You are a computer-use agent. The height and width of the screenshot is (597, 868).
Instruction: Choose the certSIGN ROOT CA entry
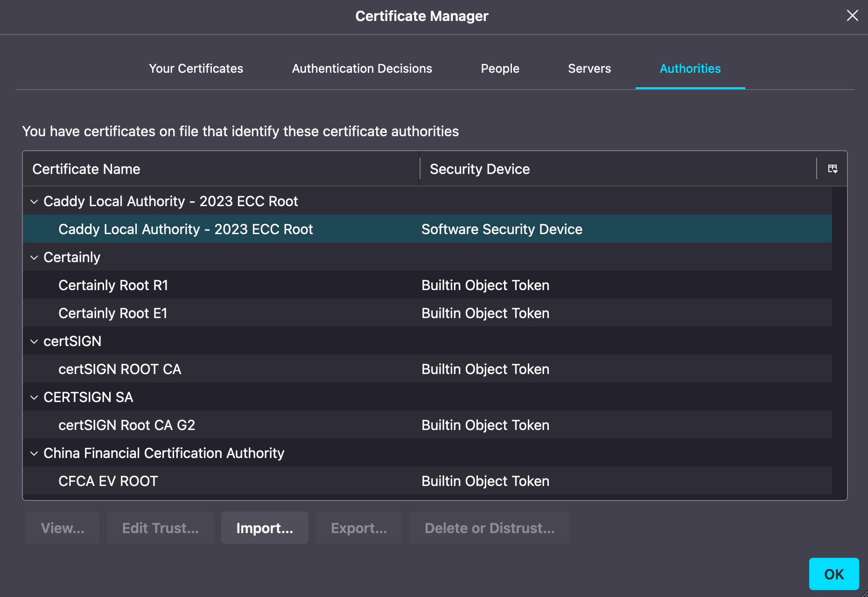[120, 369]
